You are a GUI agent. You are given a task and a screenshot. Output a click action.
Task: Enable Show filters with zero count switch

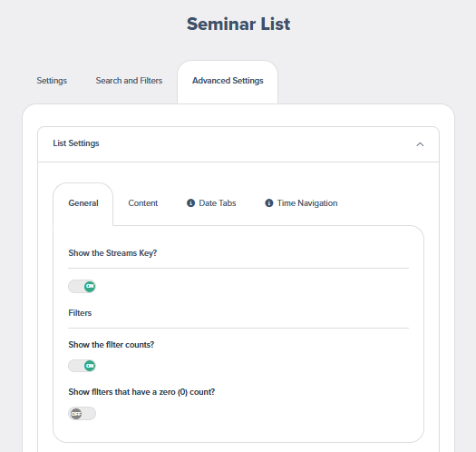point(82,414)
